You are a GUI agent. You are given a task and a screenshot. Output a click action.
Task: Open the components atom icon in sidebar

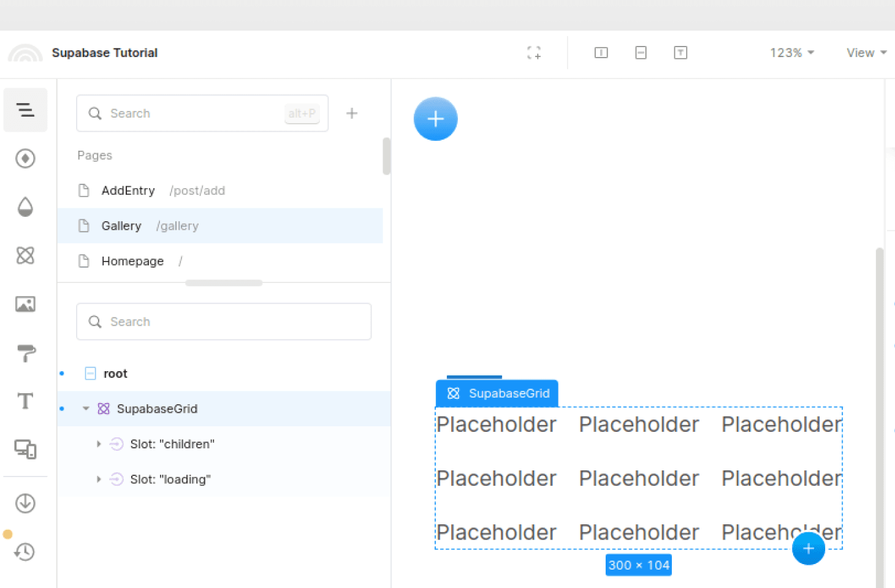click(x=25, y=255)
